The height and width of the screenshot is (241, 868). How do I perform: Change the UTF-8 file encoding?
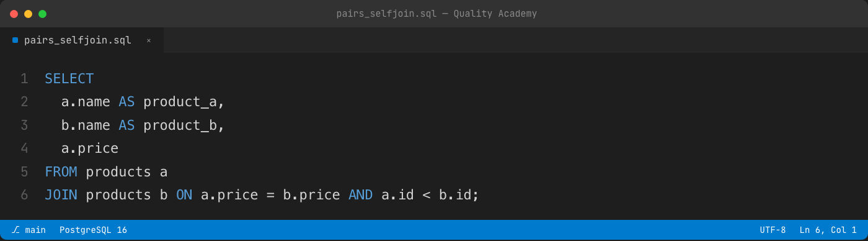773,230
